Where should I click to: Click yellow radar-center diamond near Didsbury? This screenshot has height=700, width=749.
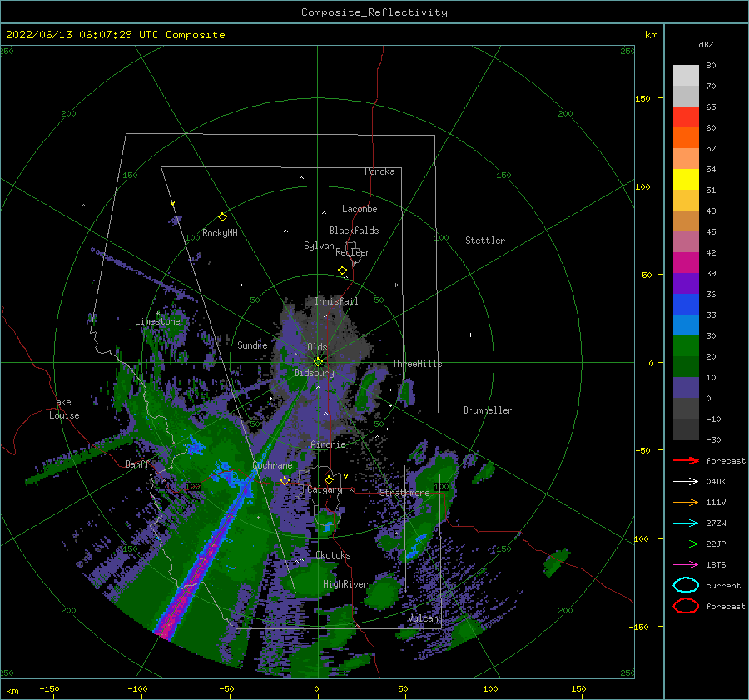point(318,362)
